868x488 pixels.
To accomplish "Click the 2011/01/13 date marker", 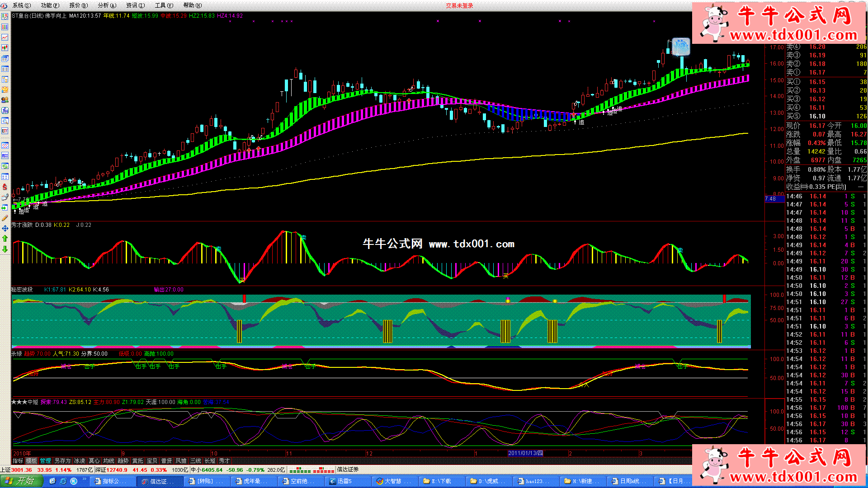I will [x=525, y=453].
